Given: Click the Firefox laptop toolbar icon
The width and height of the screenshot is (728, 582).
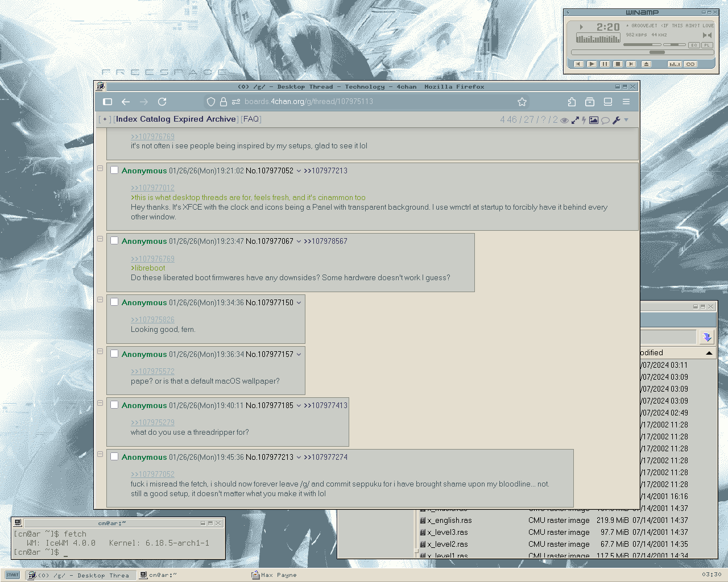Looking at the screenshot, I should pos(608,102).
